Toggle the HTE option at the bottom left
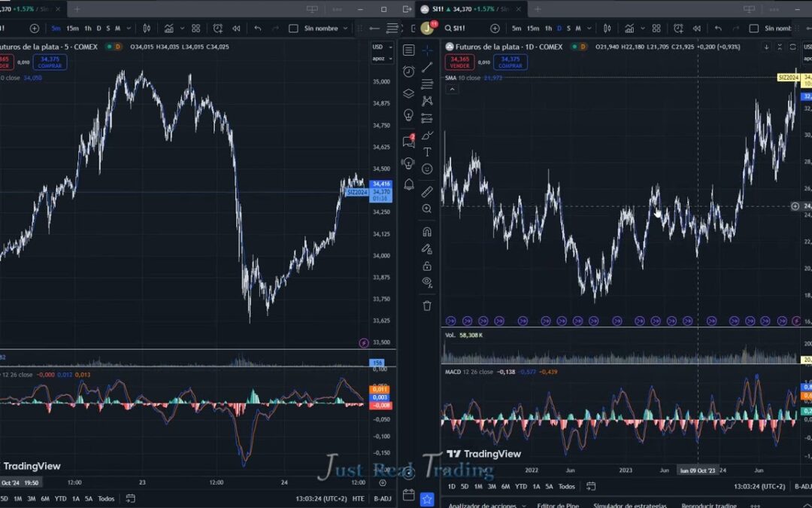 pyautogui.click(x=359, y=499)
